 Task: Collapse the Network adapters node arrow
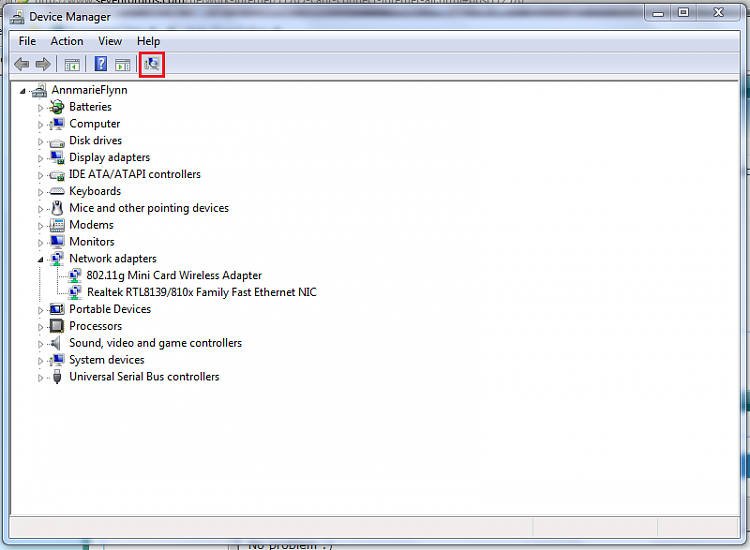pyautogui.click(x=40, y=260)
